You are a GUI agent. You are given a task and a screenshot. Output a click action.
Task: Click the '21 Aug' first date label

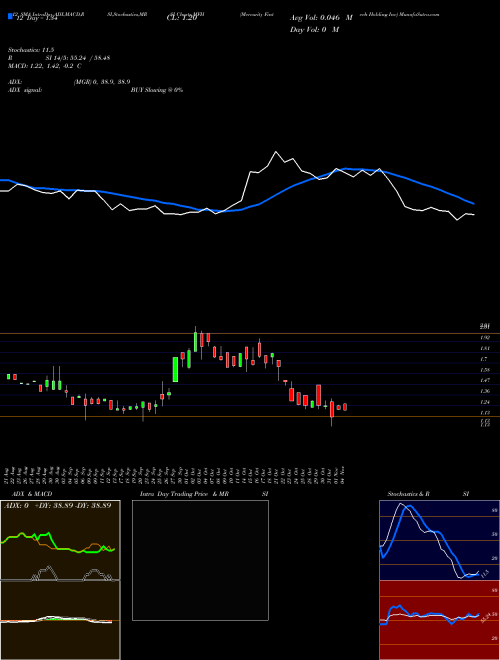point(8,476)
